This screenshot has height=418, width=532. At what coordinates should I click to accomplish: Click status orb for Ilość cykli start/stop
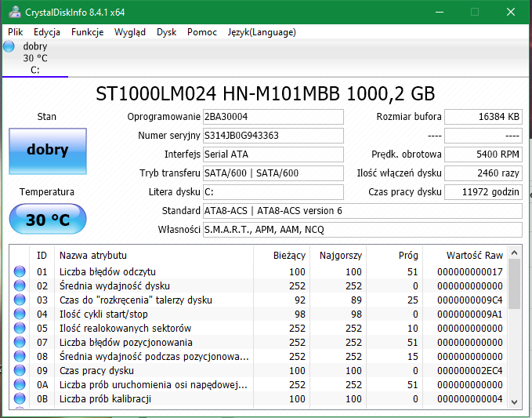point(20,314)
